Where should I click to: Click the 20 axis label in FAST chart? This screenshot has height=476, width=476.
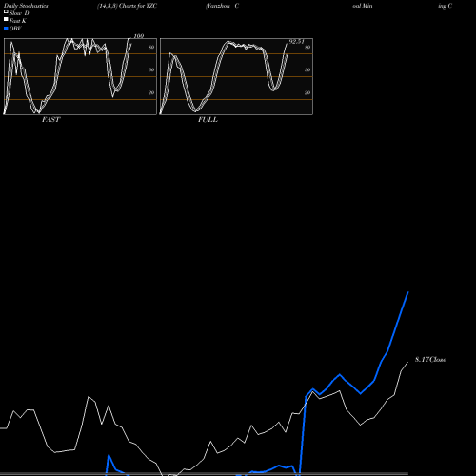click(x=151, y=93)
